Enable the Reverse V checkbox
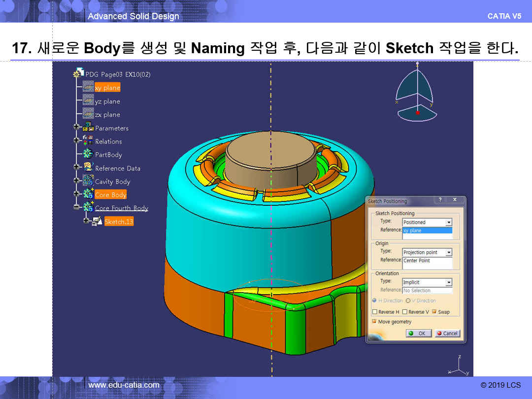The width and height of the screenshot is (532, 399). click(x=405, y=312)
